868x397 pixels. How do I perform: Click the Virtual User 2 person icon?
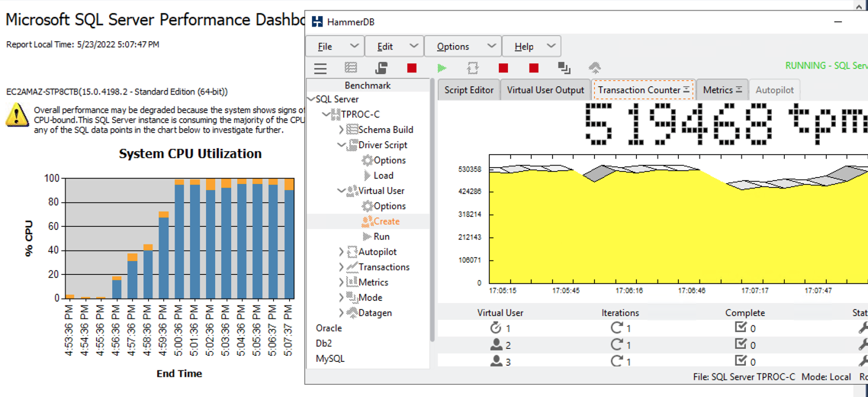[496, 345]
